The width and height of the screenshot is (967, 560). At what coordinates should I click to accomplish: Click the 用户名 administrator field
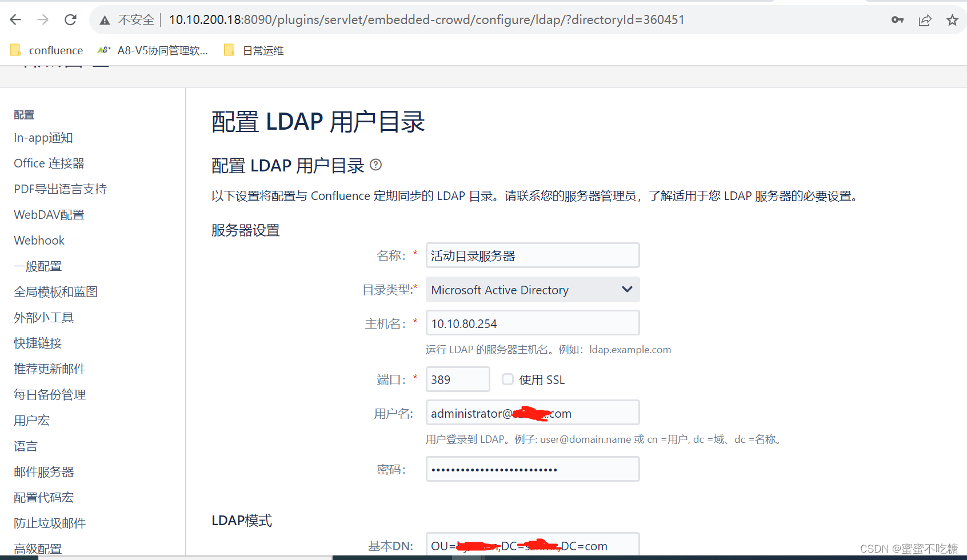[x=533, y=413]
